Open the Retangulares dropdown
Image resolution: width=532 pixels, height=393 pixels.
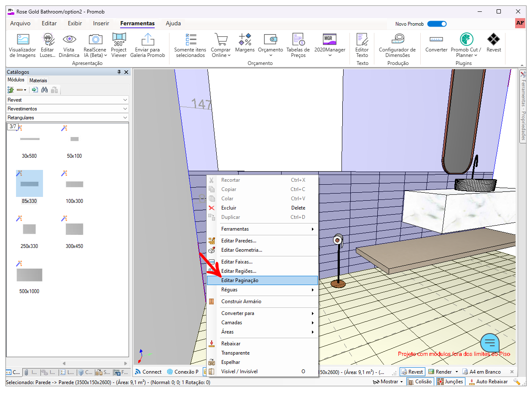coord(67,118)
